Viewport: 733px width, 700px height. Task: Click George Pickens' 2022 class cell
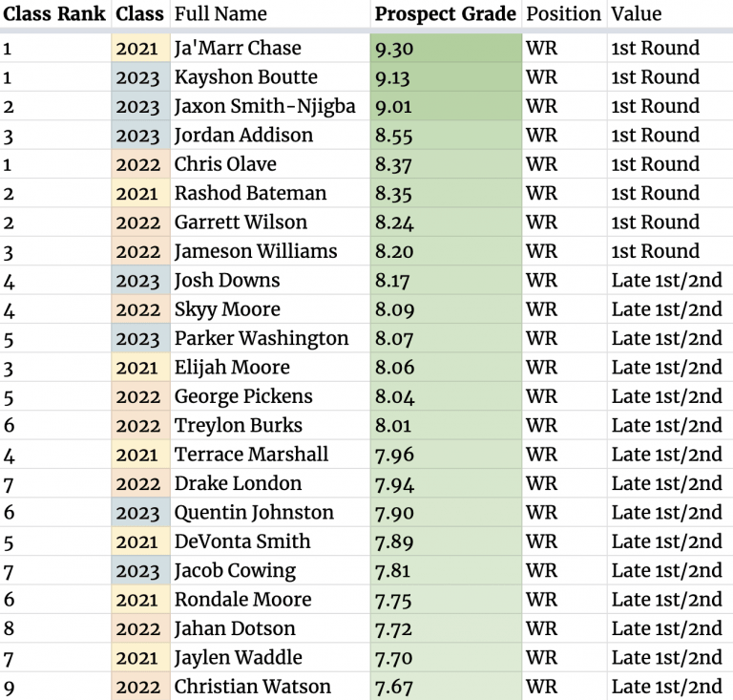(x=140, y=396)
